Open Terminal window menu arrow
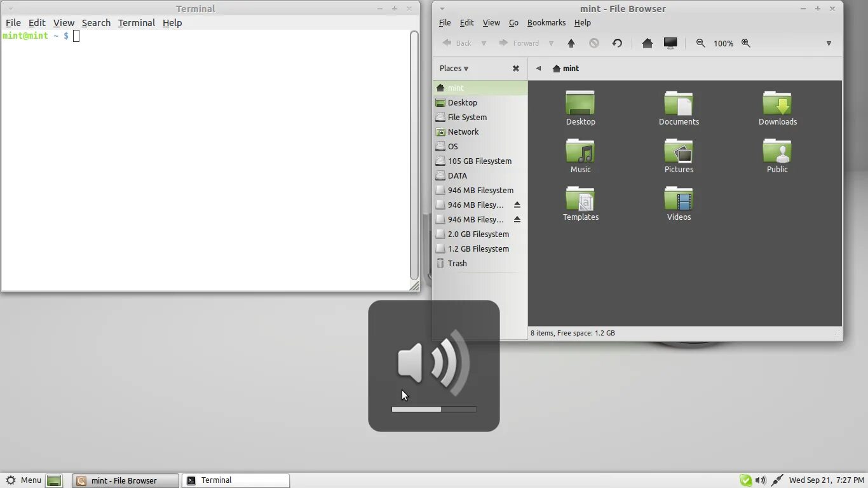Viewport: 868px width, 488px height. point(11,9)
